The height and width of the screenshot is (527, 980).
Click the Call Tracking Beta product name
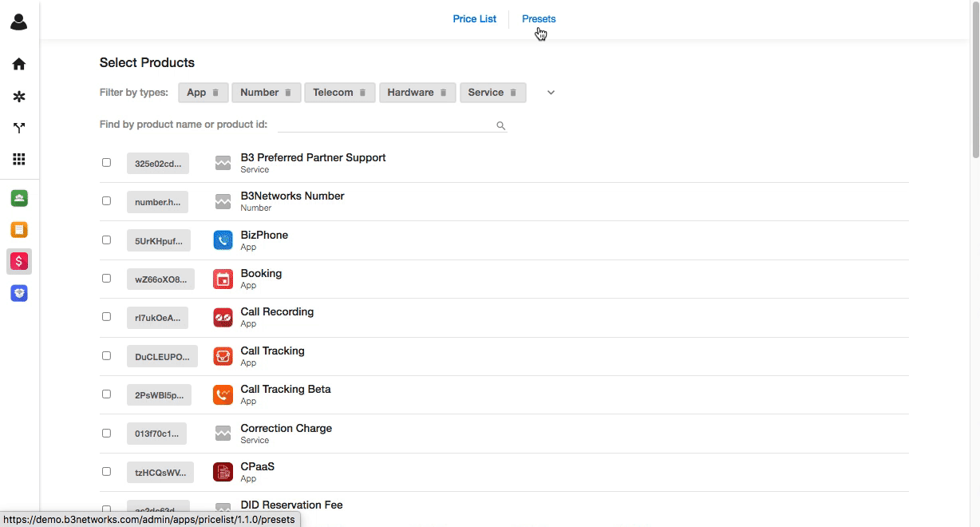pos(286,389)
